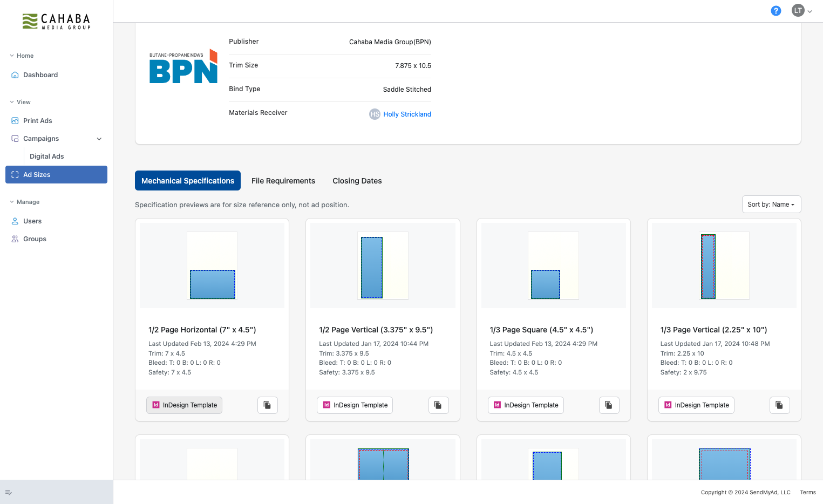Download InDesign Template for 1/3 Page Vertical

tap(696, 405)
